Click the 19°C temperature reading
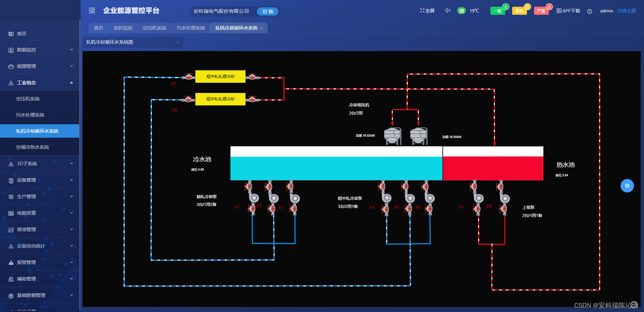This screenshot has width=644, height=312. [474, 11]
